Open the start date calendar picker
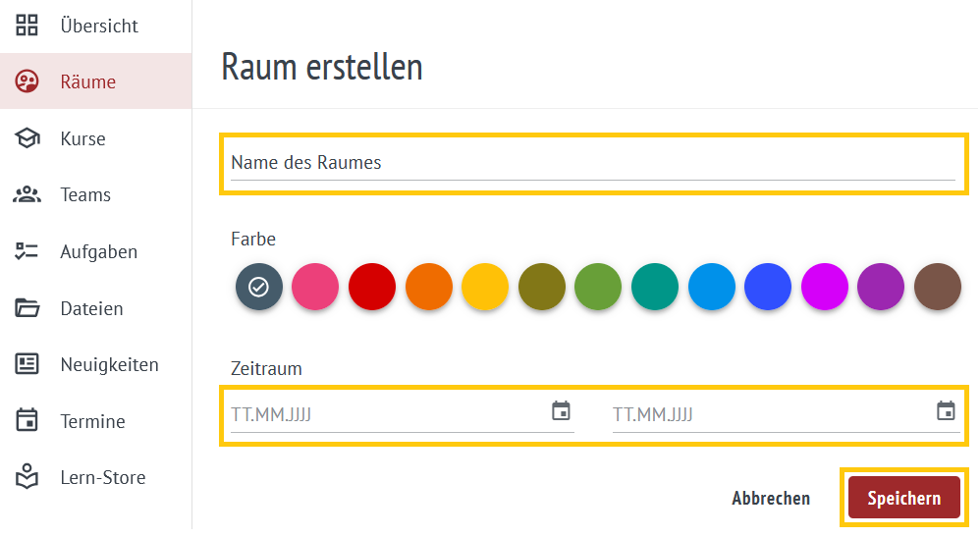Viewport: 980px width, 537px height. 562,410
